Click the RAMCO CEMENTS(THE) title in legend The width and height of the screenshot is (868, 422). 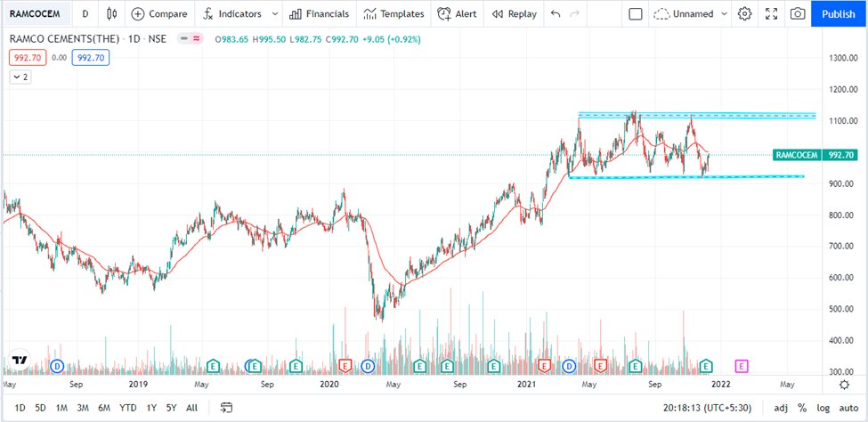65,39
